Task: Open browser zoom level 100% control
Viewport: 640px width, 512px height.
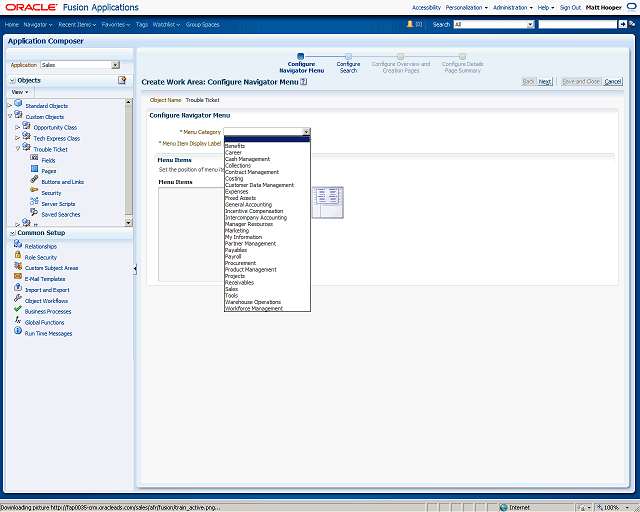Action: (x=613, y=508)
